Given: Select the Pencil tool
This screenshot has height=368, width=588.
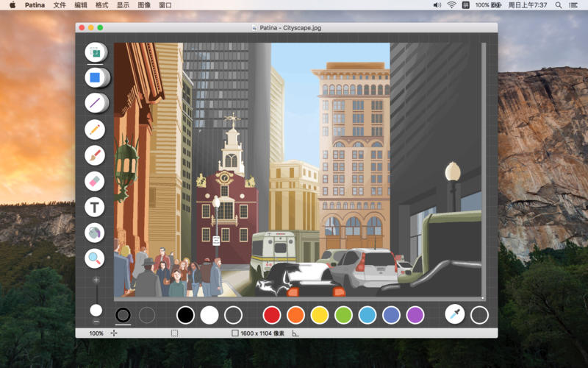Looking at the screenshot, I should pos(94,130).
